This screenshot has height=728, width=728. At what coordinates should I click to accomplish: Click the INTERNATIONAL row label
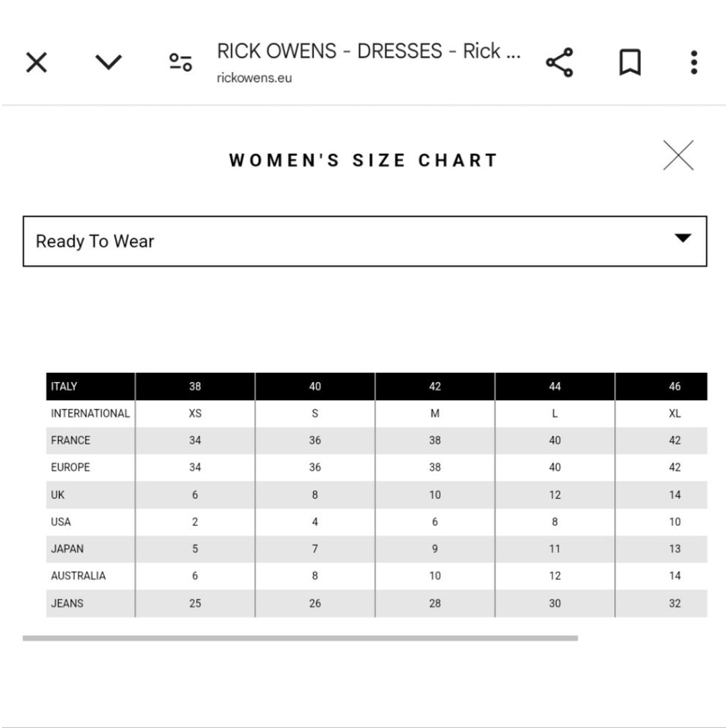click(x=90, y=413)
